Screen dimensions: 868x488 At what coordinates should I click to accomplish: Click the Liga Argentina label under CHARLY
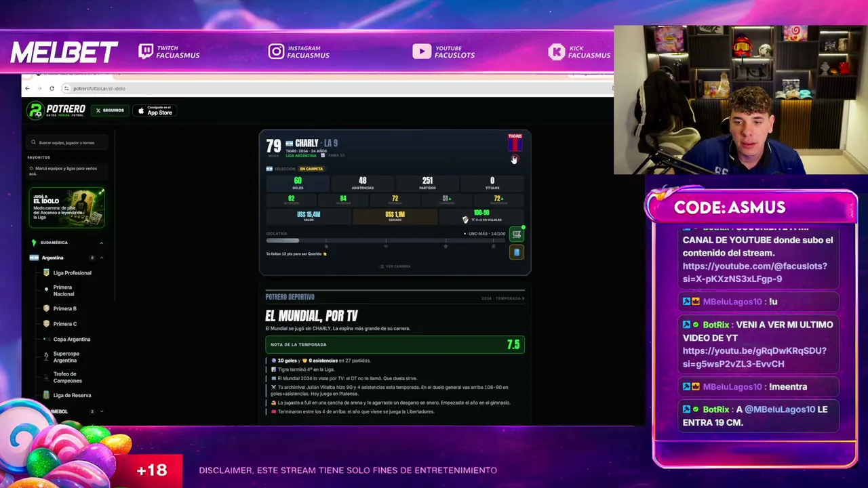click(x=301, y=156)
